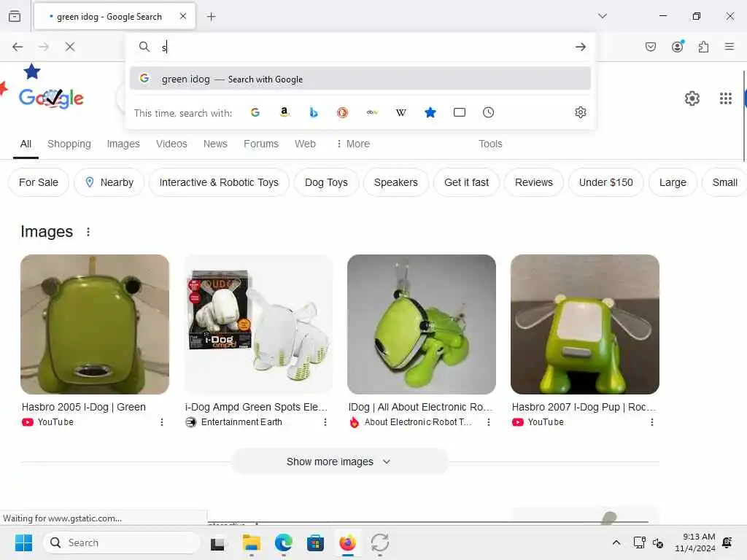The image size is (747, 560).
Task: Open a new browser tab
Action: pyautogui.click(x=211, y=17)
